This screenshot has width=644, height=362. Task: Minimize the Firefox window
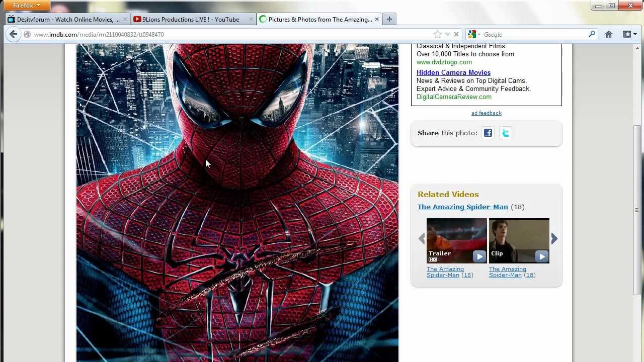(598, 6)
